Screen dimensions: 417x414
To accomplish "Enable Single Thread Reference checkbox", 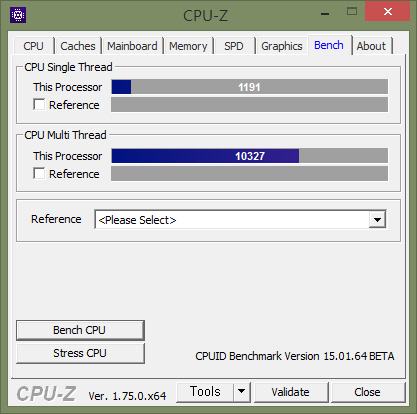I will (x=39, y=104).
